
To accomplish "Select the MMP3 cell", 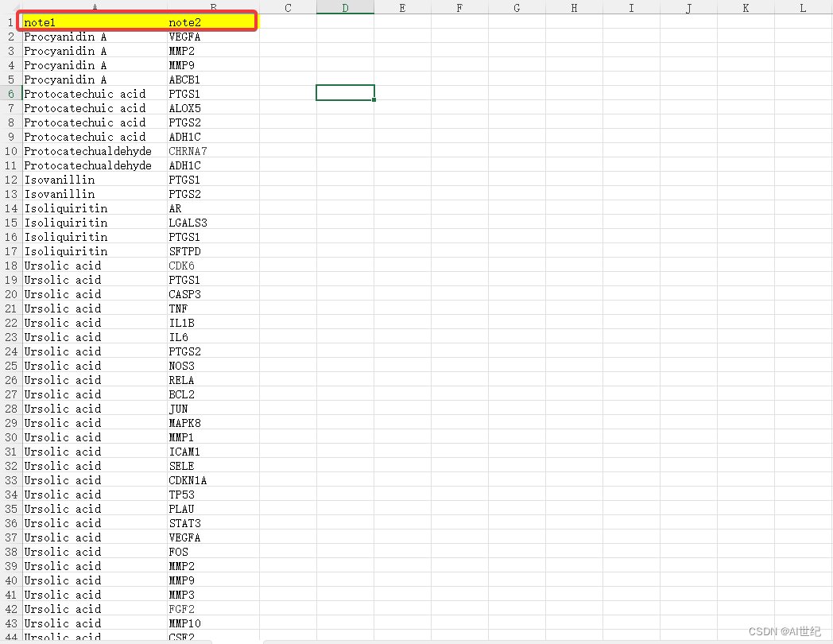I will coord(213,596).
